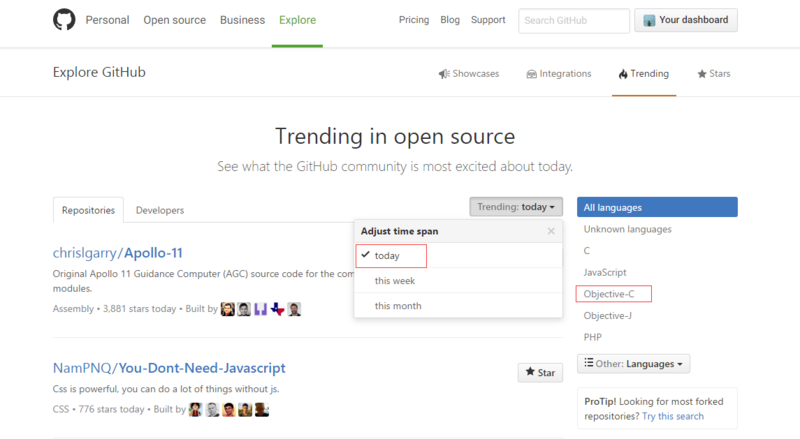800x439 pixels.
Task: Click last contributor avatar of Apollo-11
Action: [x=294, y=309]
